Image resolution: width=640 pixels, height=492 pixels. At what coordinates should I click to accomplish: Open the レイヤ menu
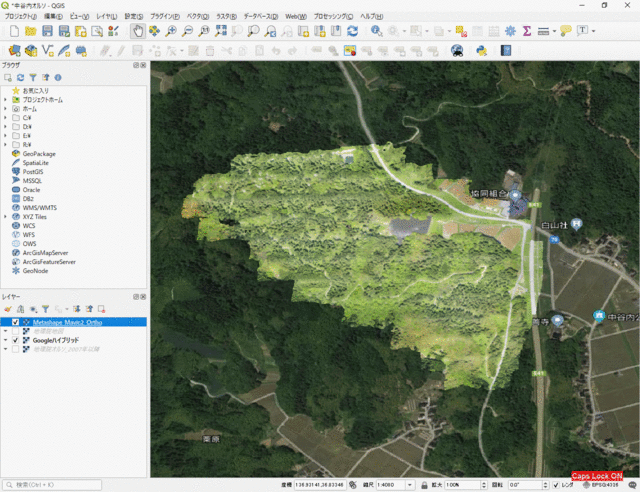pos(107,16)
